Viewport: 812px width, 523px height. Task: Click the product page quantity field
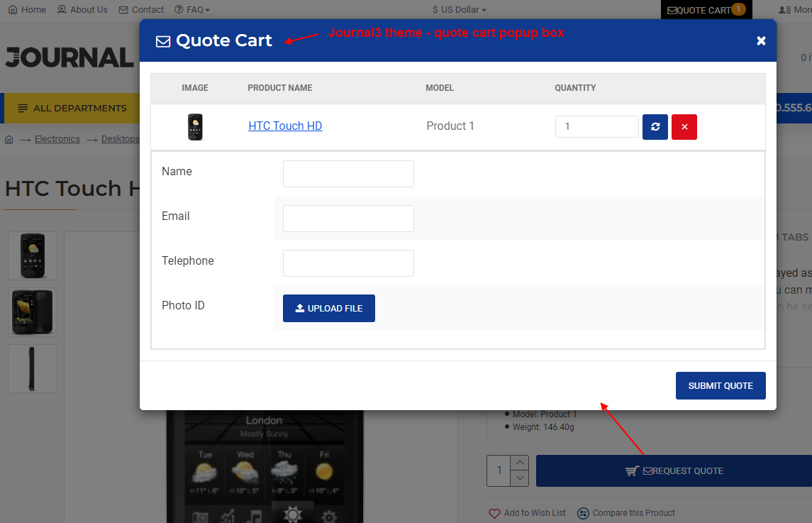coord(499,470)
